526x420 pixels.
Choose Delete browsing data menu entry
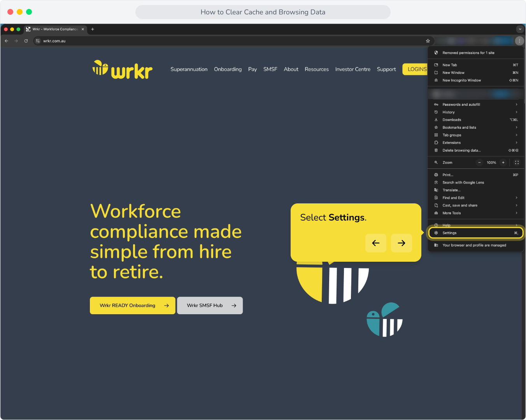point(475,150)
